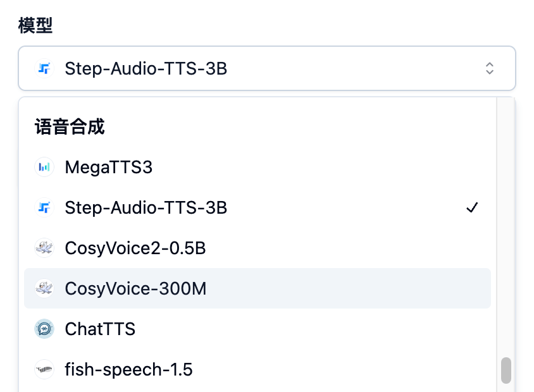Choose ChatTTS from the dropdown list
Viewport: 534px width, 392px height.
coord(100,329)
